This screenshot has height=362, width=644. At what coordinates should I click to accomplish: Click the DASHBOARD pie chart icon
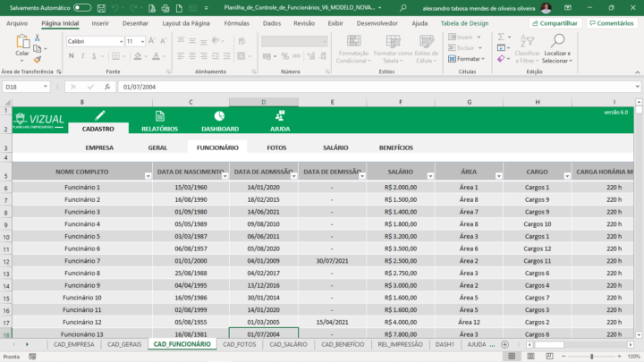click(219, 116)
